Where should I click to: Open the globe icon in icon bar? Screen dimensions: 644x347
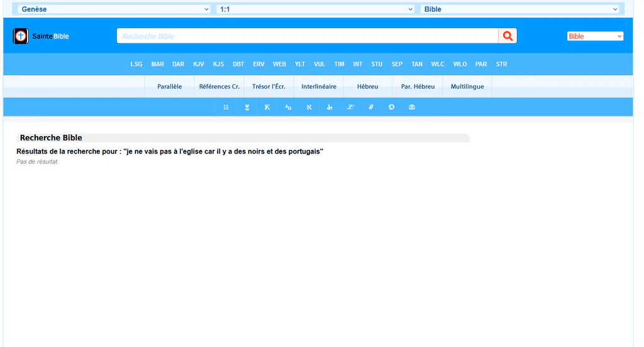pos(391,107)
